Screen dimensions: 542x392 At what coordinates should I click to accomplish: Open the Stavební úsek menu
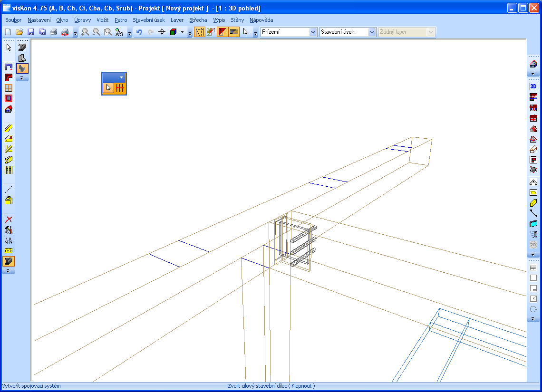149,20
